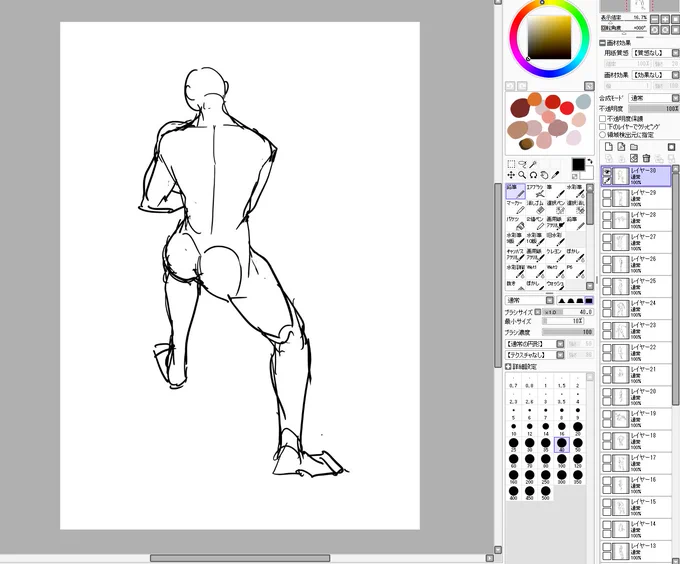Select the move tool

click(x=511, y=175)
